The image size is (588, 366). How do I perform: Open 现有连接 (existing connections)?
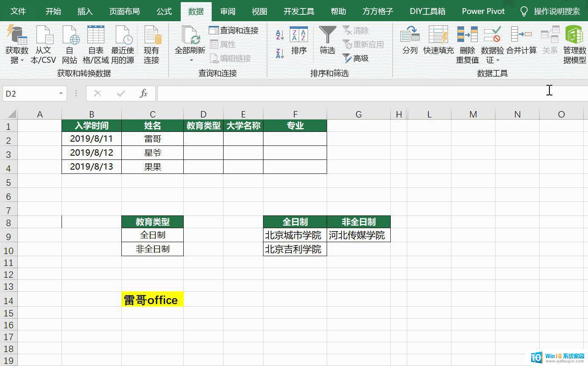tap(151, 45)
